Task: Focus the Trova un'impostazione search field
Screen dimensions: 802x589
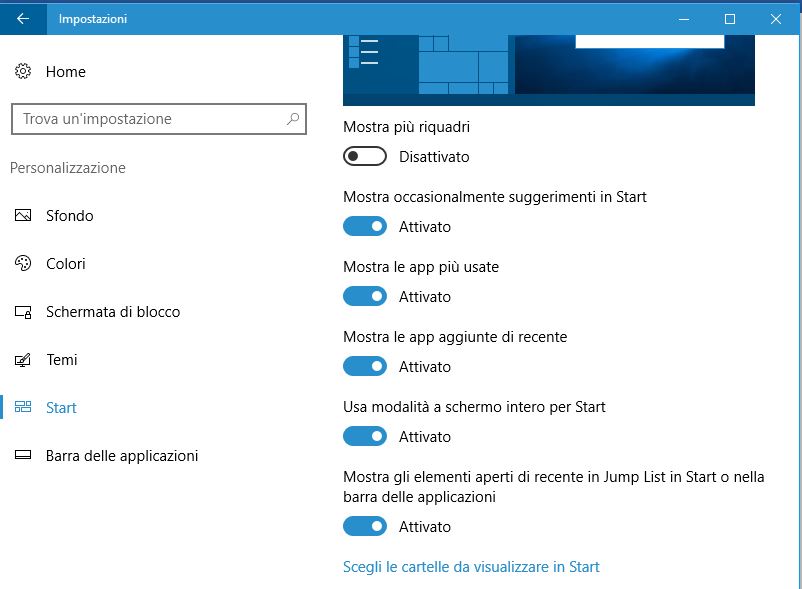Action: [150, 119]
